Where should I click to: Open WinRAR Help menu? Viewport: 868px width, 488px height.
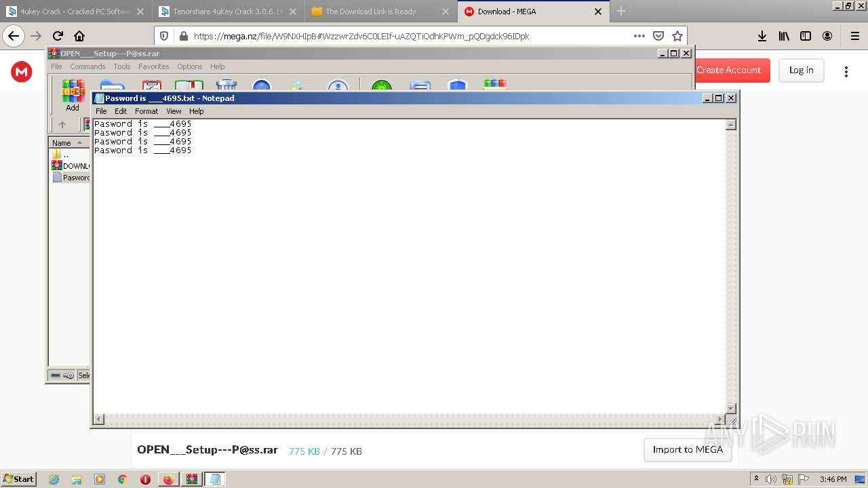[217, 66]
